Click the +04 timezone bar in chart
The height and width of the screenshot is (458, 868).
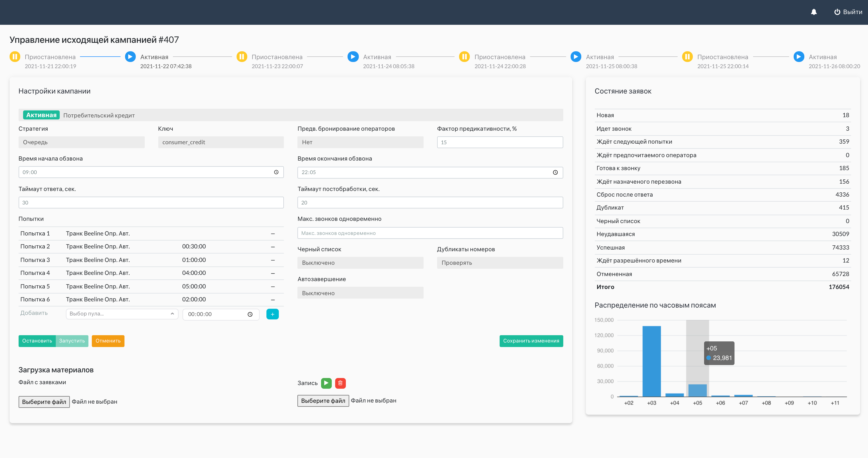click(675, 395)
